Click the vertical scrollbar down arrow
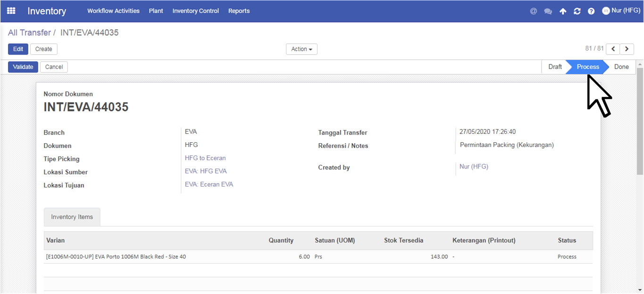This screenshot has width=644, height=294. click(640, 290)
